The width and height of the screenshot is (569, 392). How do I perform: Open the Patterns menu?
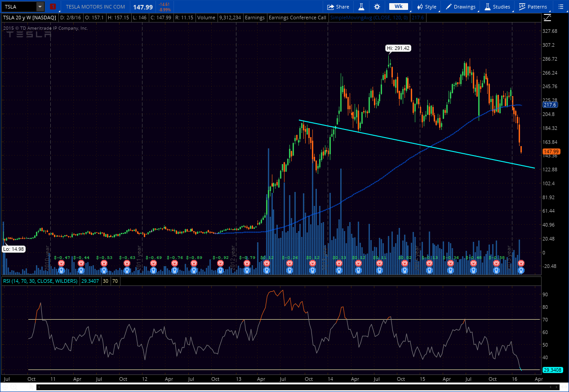tap(533, 7)
